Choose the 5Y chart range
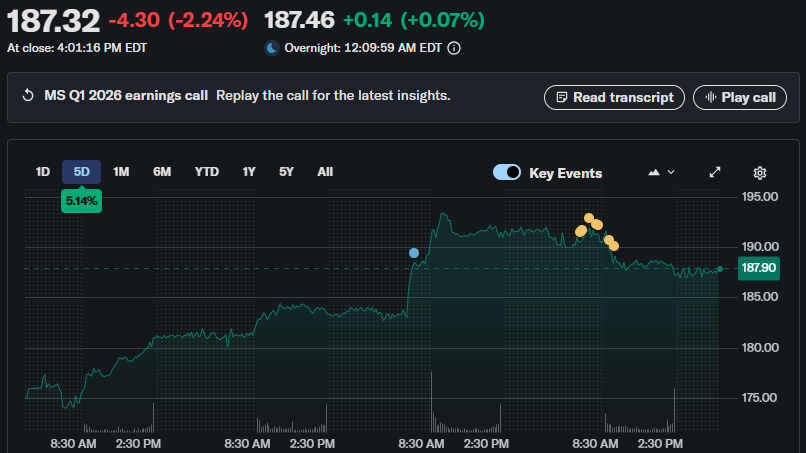 tap(286, 171)
